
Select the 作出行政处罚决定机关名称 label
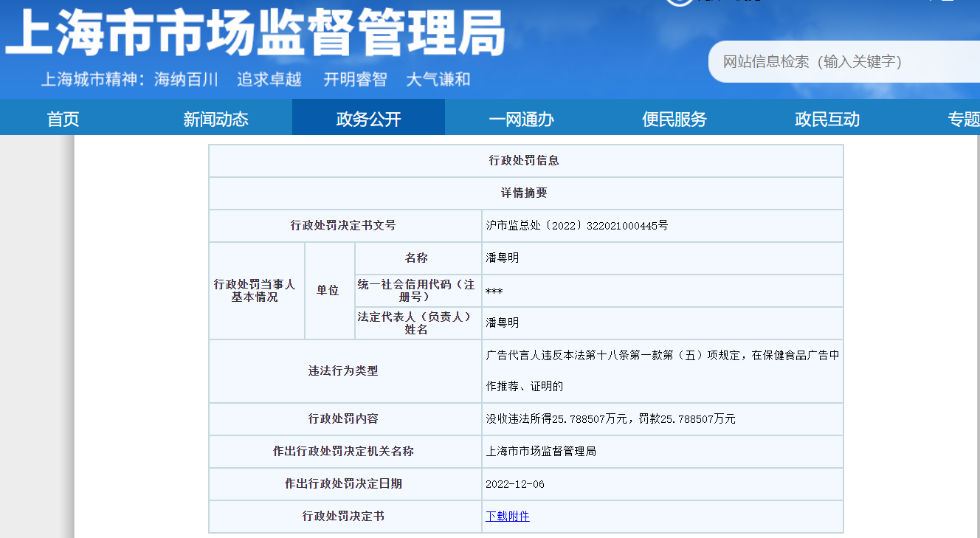pyautogui.click(x=345, y=451)
